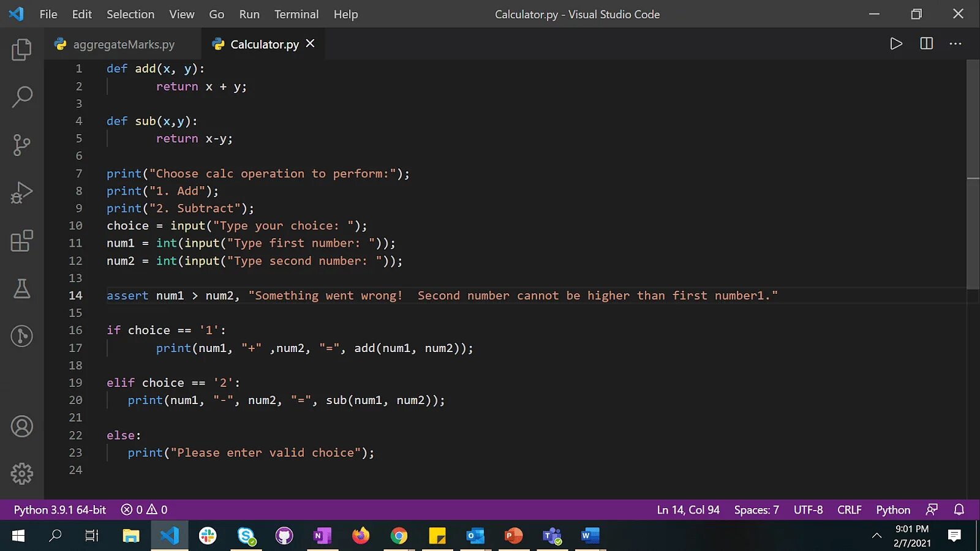The image size is (980, 551).
Task: Select interpreter via Python 3.9.1 64-bit
Action: click(x=59, y=509)
